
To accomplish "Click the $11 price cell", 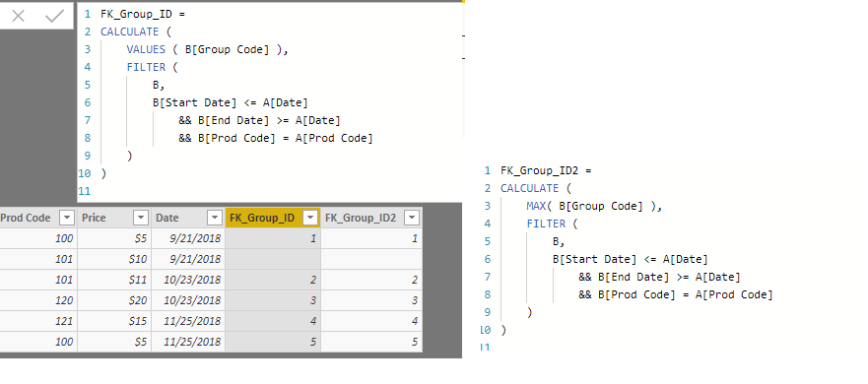I will pyautogui.click(x=114, y=280).
